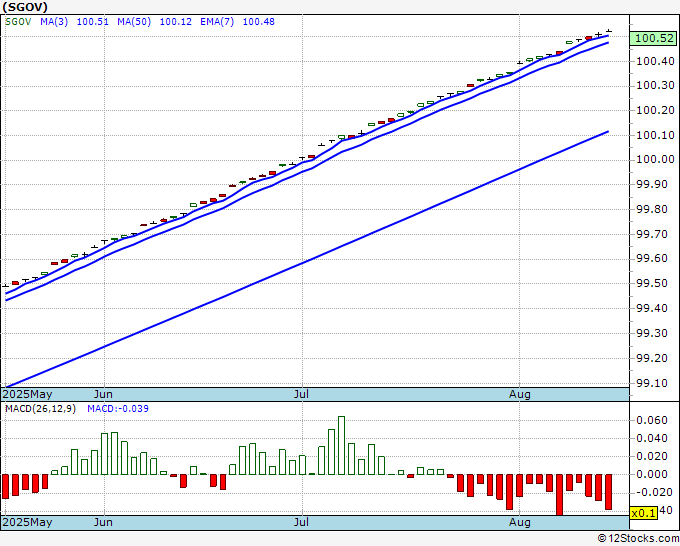Screen dimensions: 680x546
Task: Click the MA(50) legend label
Action: (134, 22)
